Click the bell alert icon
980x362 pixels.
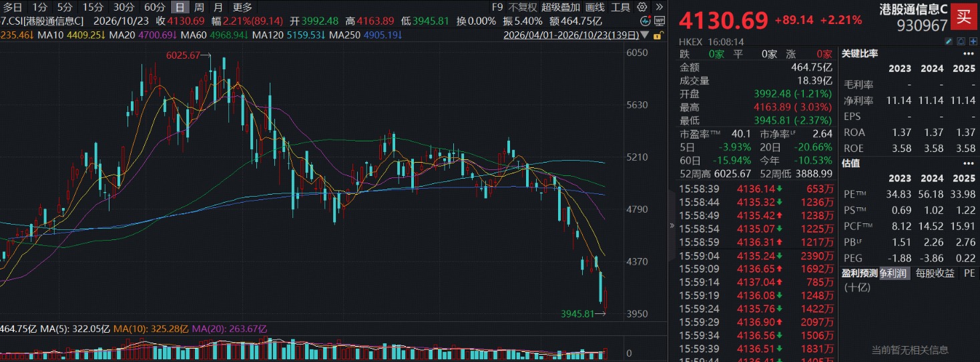click(x=961, y=41)
